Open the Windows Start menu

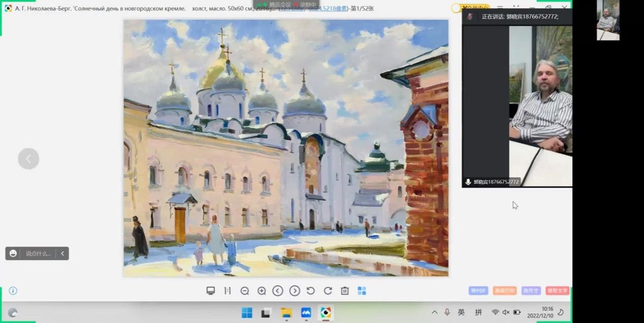point(247,312)
